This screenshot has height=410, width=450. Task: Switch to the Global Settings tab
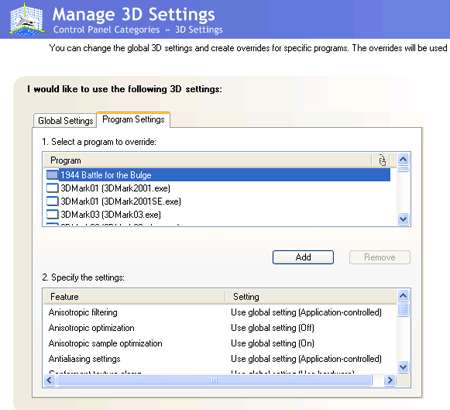(x=65, y=120)
